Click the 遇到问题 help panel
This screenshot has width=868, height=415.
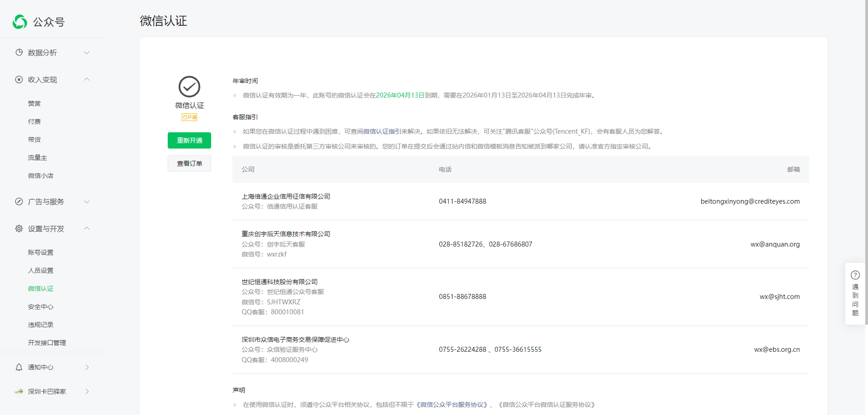[855, 294]
